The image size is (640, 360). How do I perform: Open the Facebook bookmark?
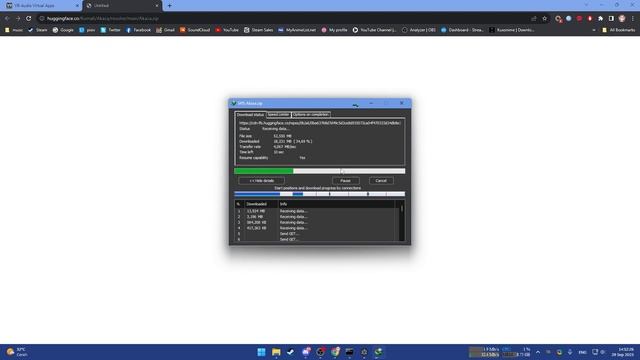pos(138,30)
